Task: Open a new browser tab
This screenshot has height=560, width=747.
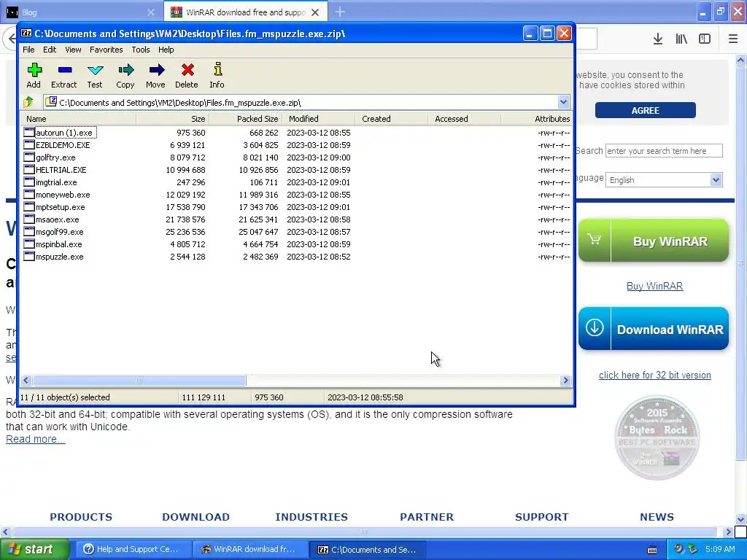Action: pos(340,12)
